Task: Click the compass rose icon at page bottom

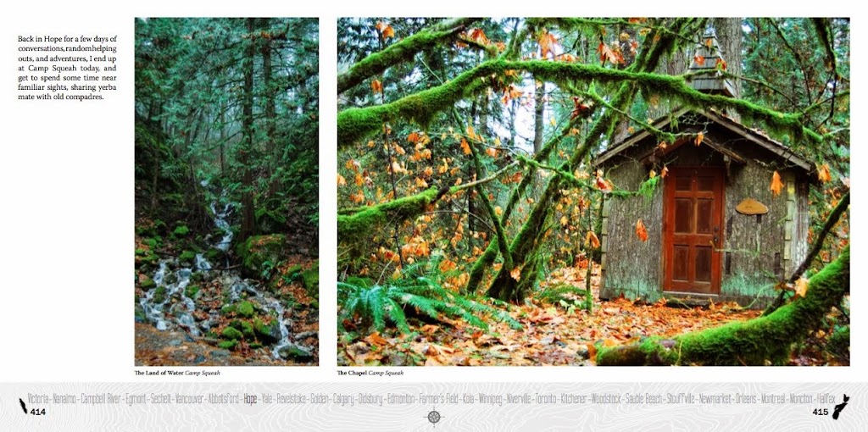Action: (x=434, y=417)
